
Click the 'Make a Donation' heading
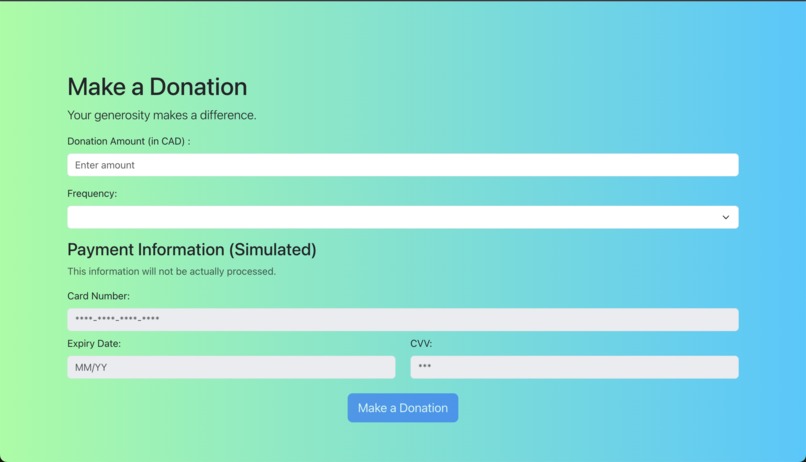157,86
